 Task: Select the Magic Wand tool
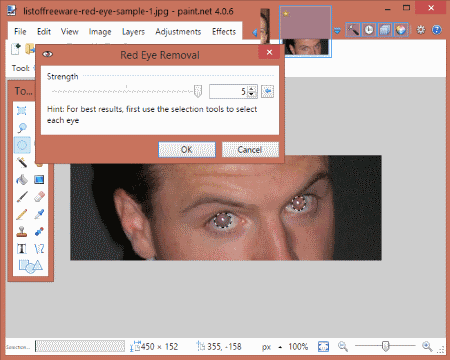(x=22, y=162)
